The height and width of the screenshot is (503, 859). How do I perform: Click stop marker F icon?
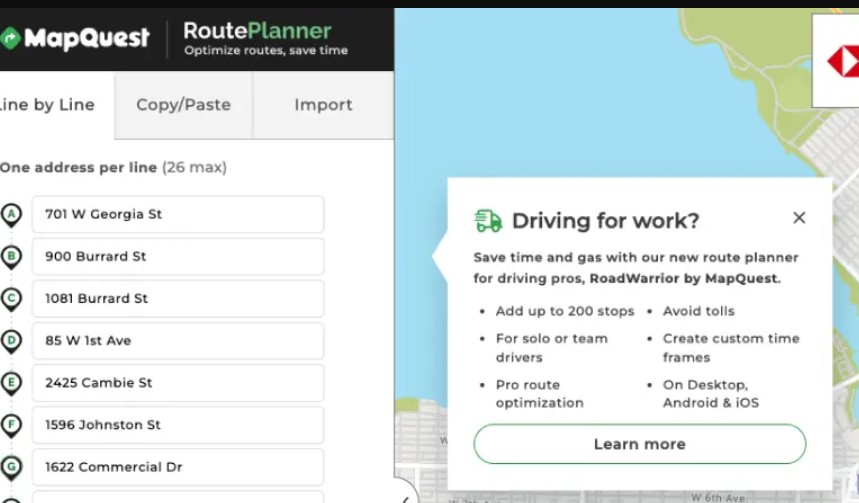pyautogui.click(x=11, y=425)
